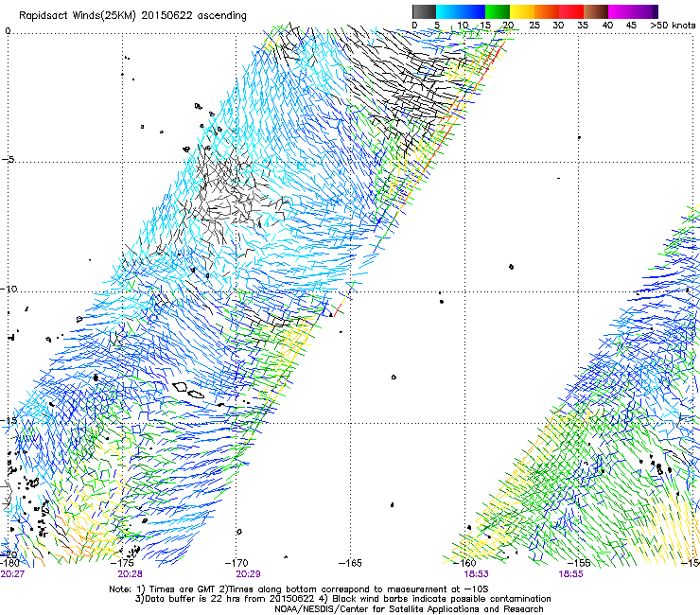Click the '-165' longitude axis label
Viewport: 700px width, 615px height.
pos(350,563)
